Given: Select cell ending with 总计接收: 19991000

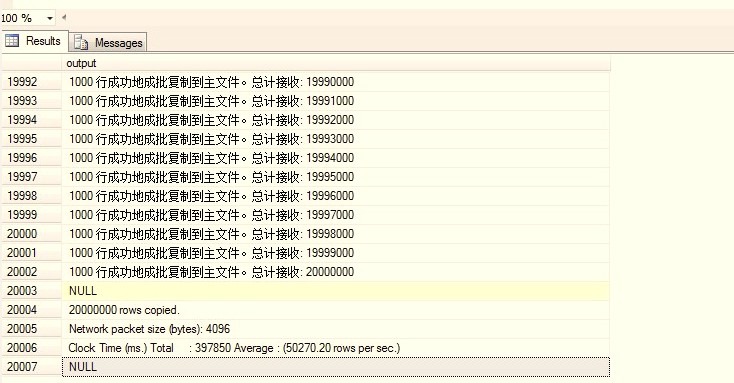Looking at the screenshot, I should click(x=336, y=101).
